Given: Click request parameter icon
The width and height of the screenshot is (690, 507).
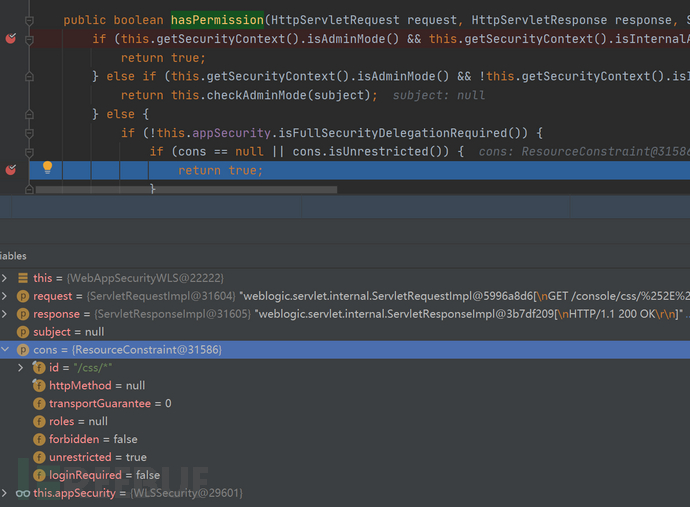Looking at the screenshot, I should (x=23, y=296).
